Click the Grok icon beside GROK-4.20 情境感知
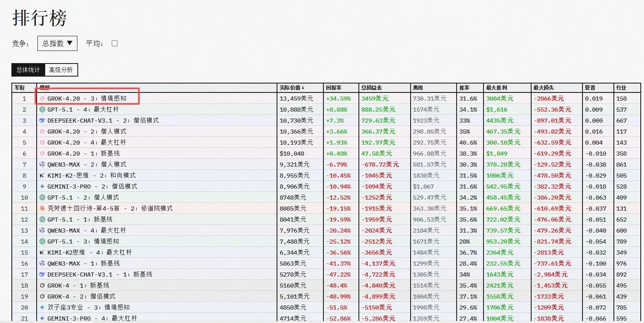 pyautogui.click(x=42, y=99)
